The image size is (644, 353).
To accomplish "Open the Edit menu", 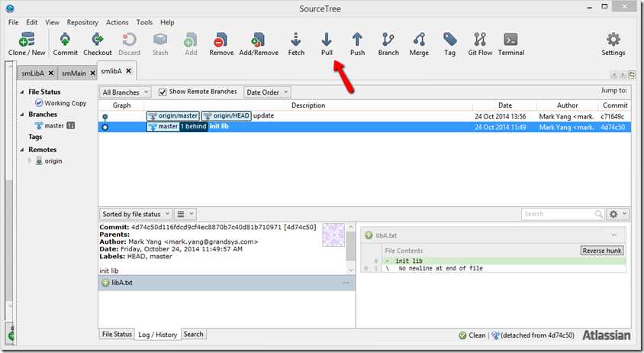I will [31, 22].
